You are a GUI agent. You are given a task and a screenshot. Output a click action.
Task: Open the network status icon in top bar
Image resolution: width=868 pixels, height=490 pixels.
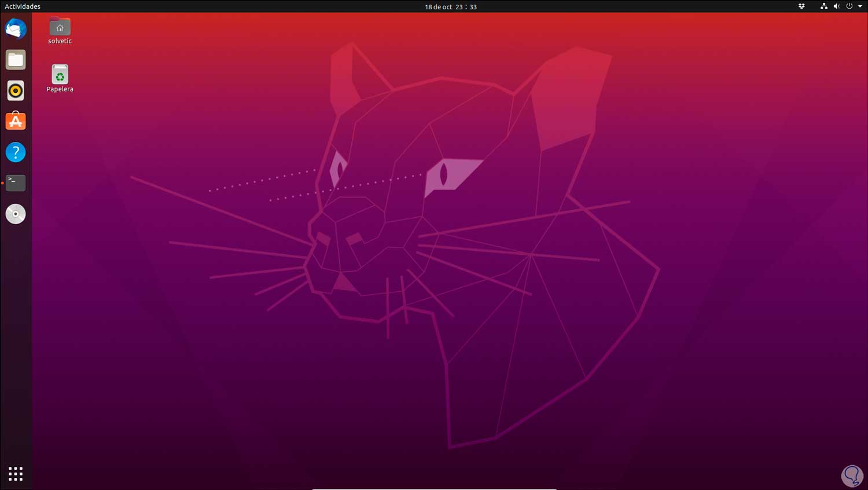pyautogui.click(x=824, y=6)
